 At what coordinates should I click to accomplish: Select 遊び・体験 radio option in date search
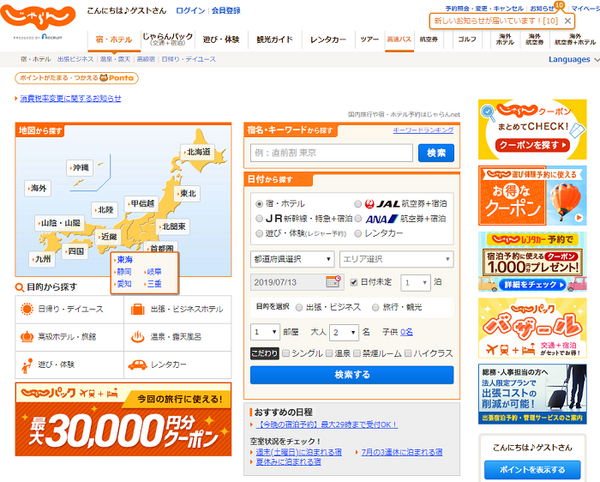(x=259, y=233)
